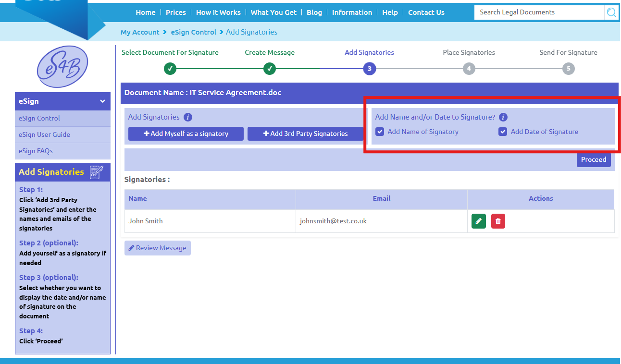Click the e4B logo

click(62, 66)
